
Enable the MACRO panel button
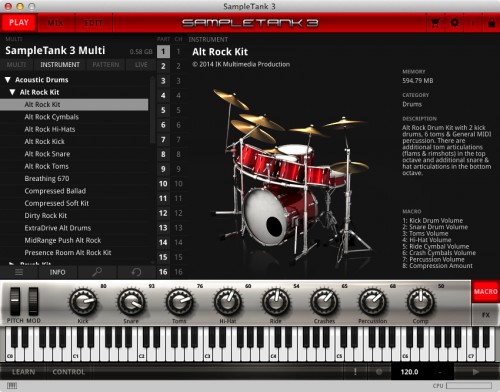(486, 291)
